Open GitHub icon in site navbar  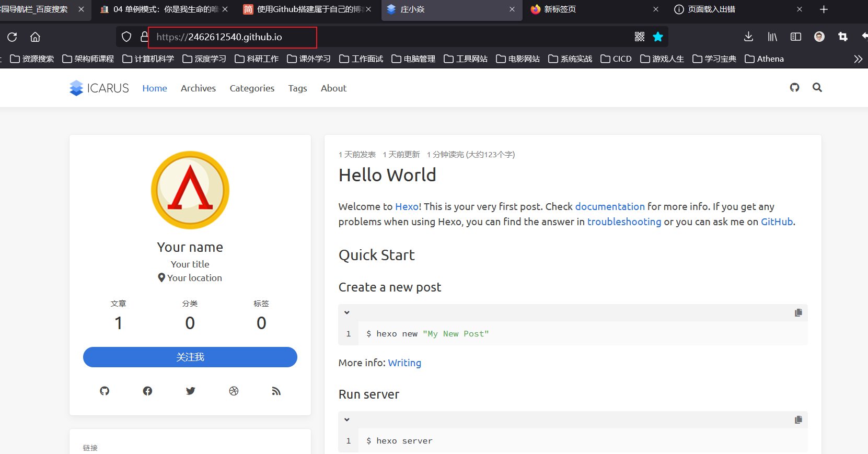[x=795, y=88]
